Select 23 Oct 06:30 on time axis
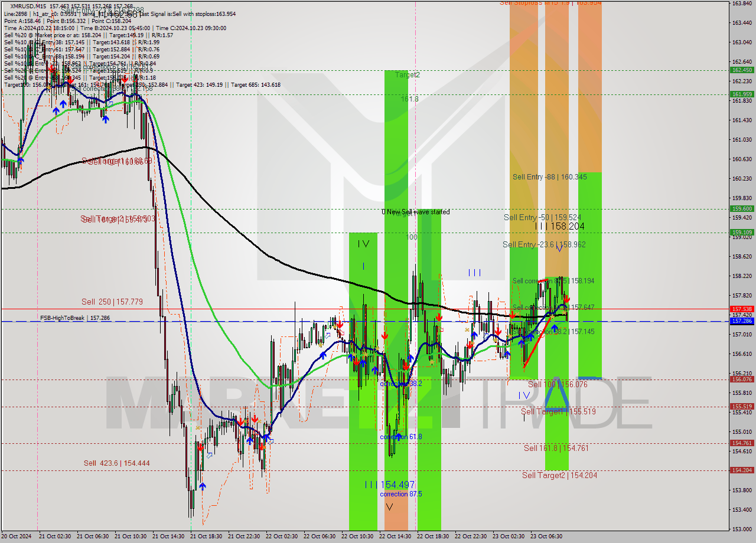 (546, 537)
